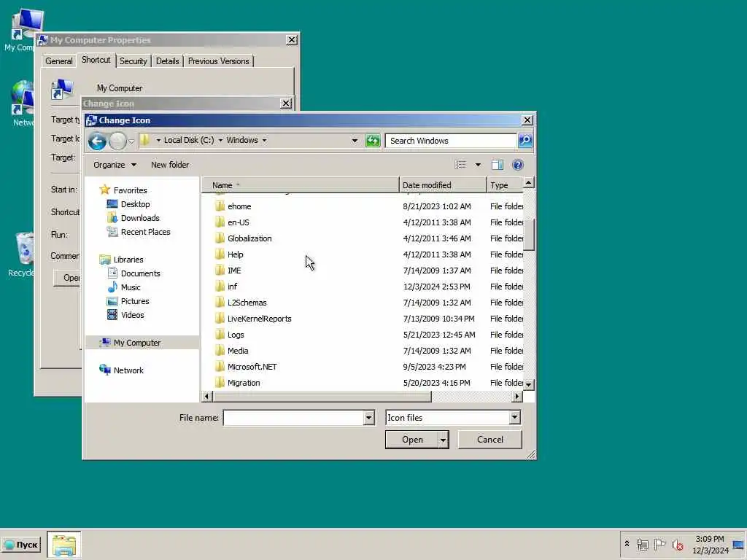Click the vertical scrollbar thumb
Viewport: 747px width, 560px height.
(528, 234)
